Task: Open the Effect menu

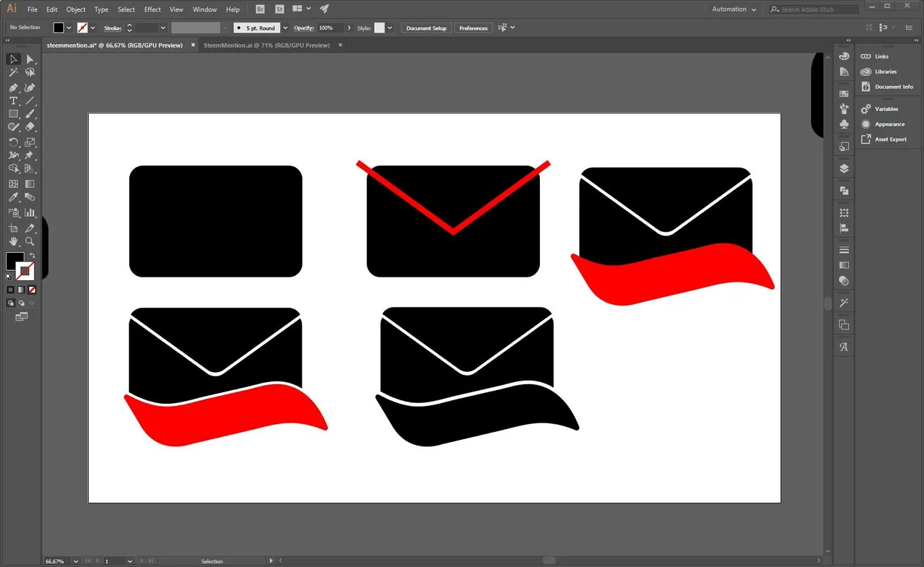Action: coord(152,9)
